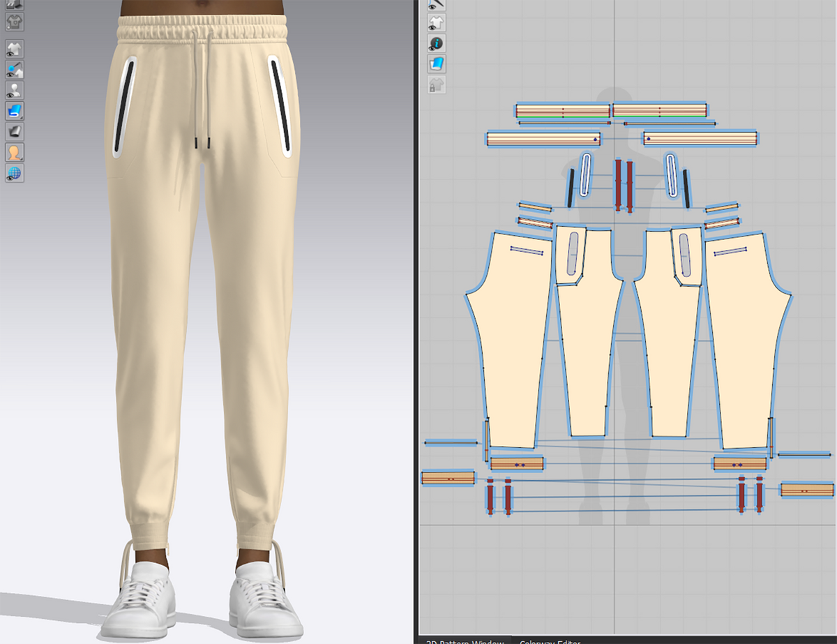Viewport: 837px width, 644px height.
Task: Select the right black zipper strip pattern
Action: click(687, 188)
